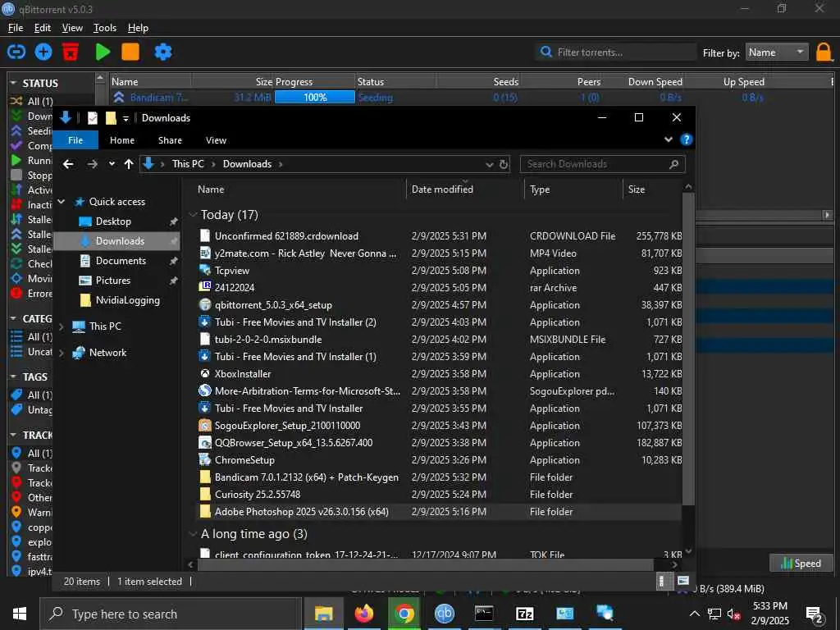This screenshot has width=840, height=630.
Task: Click the muted volume tray icon
Action: [734, 614]
